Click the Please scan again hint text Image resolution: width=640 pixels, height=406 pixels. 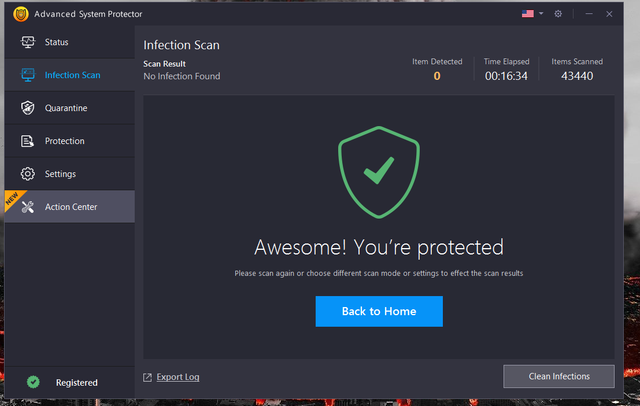[379, 273]
